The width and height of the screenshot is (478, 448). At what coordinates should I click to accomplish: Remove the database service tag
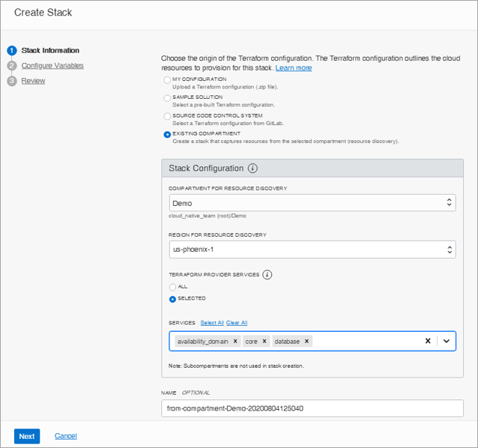click(306, 341)
